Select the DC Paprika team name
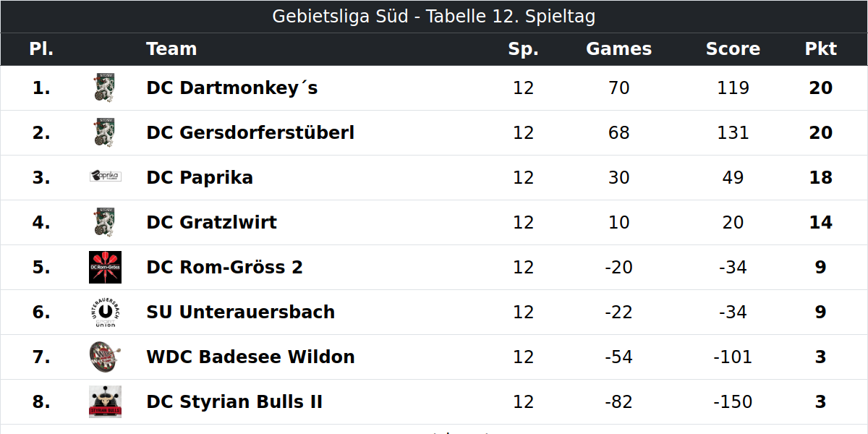The image size is (868, 434). point(200,178)
